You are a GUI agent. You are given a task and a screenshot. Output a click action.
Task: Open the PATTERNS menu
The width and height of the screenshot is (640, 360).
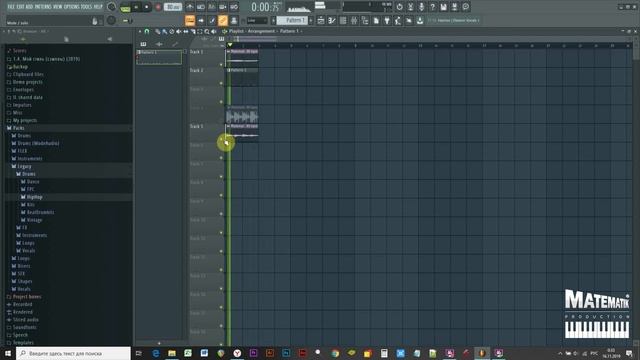(x=43, y=7)
